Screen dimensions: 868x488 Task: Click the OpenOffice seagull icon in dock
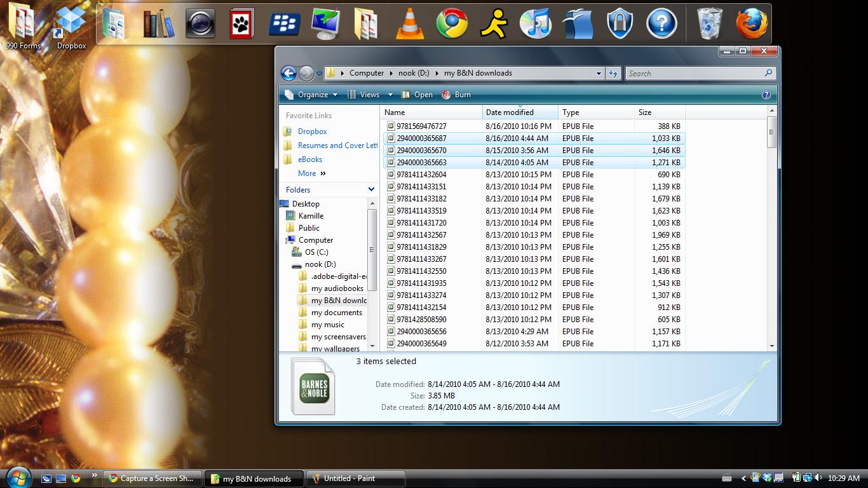pyautogui.click(x=577, y=24)
